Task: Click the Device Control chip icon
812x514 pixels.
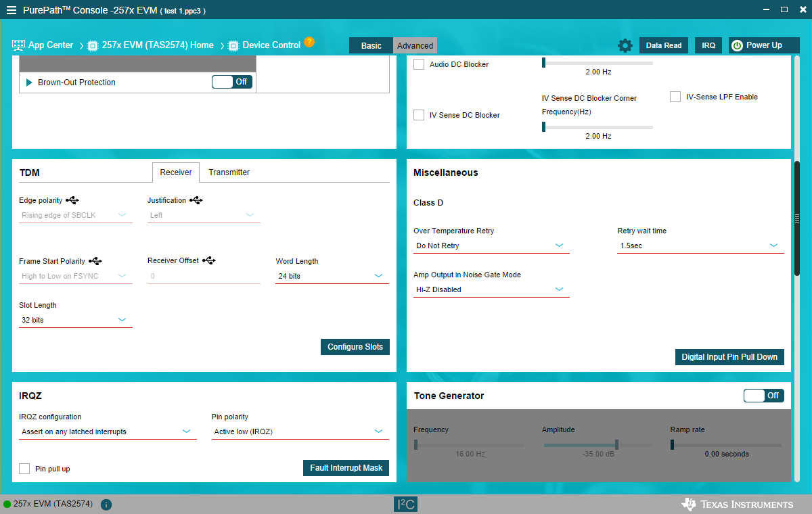Action: click(x=233, y=45)
